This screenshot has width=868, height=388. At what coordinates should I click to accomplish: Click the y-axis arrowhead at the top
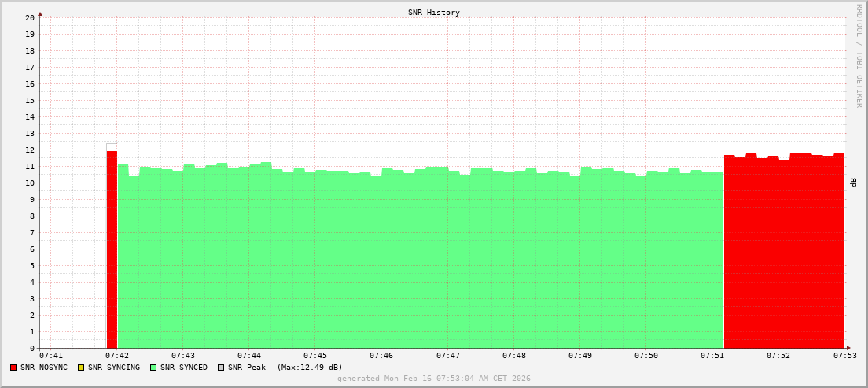[40, 13]
